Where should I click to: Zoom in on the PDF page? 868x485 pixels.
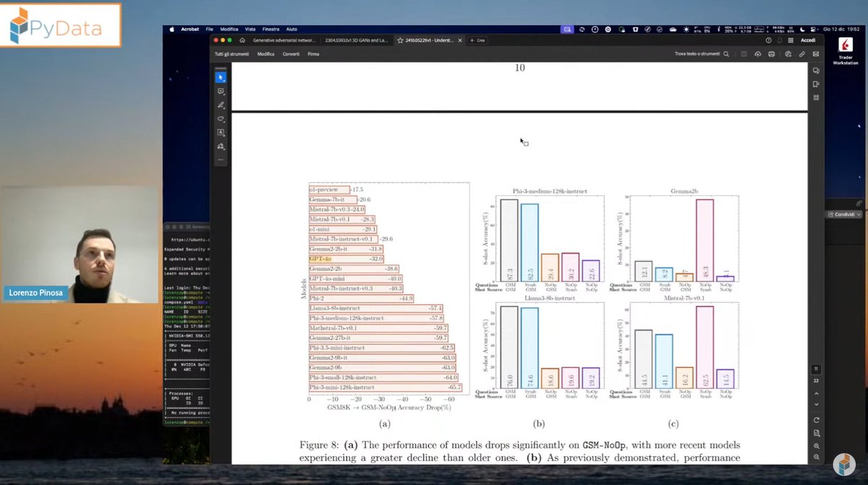[x=816, y=445]
